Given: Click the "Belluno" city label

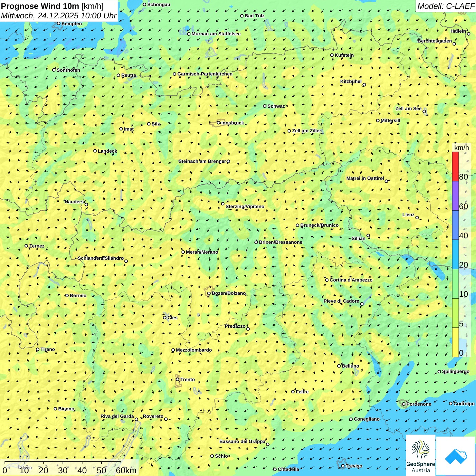Looking at the screenshot, I should pyautogui.click(x=350, y=366).
